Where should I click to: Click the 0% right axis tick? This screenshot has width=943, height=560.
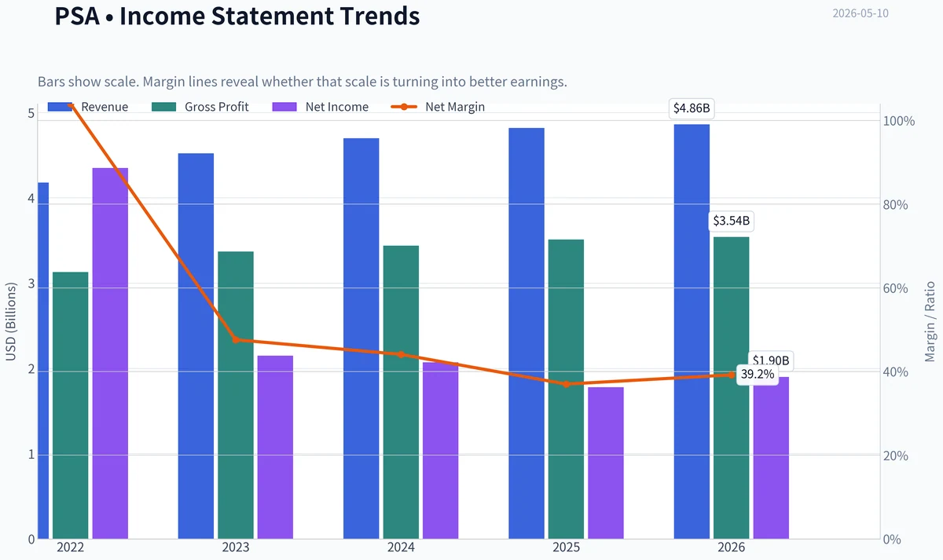pyautogui.click(x=893, y=540)
